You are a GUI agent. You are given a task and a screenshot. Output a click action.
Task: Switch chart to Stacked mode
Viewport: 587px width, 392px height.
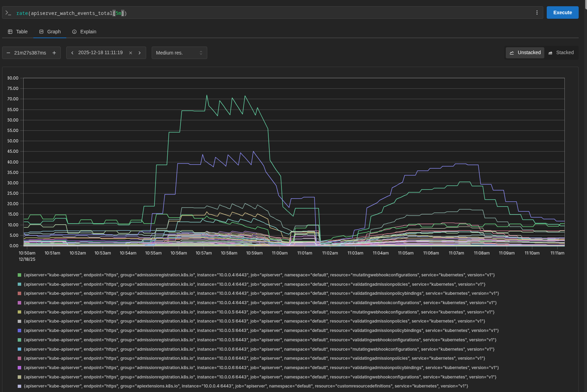pos(561,52)
